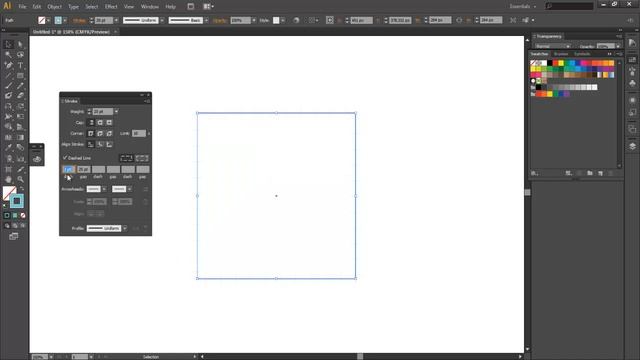Screen dimensions: 640x360
Task: Open the Window menu
Action: [x=150, y=7]
